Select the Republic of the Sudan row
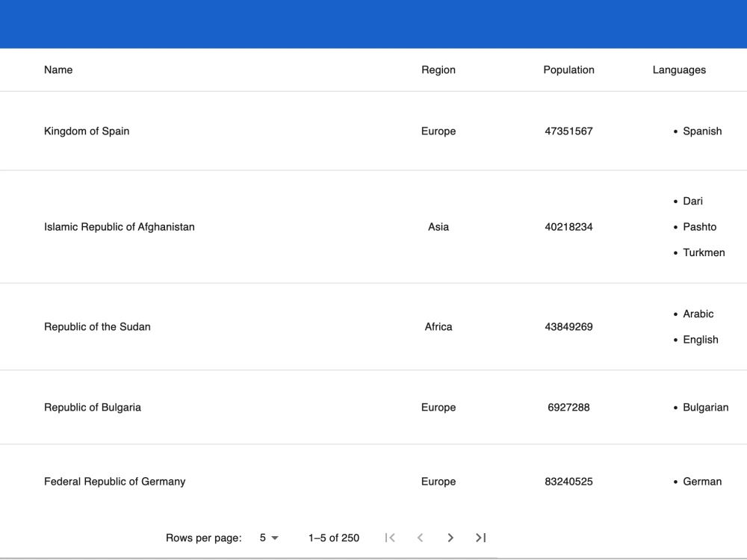Screen dimensions: 747x560 click(x=224, y=326)
